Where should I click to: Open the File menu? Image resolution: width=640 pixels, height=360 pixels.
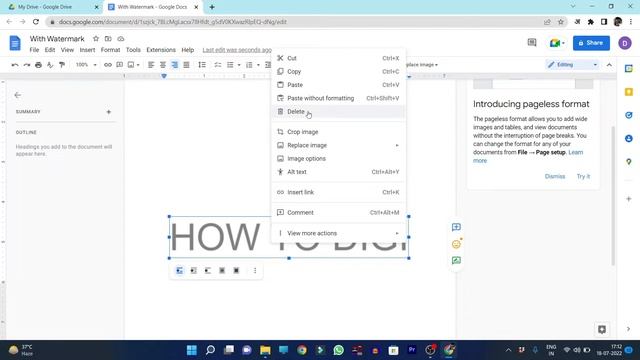[x=34, y=50]
